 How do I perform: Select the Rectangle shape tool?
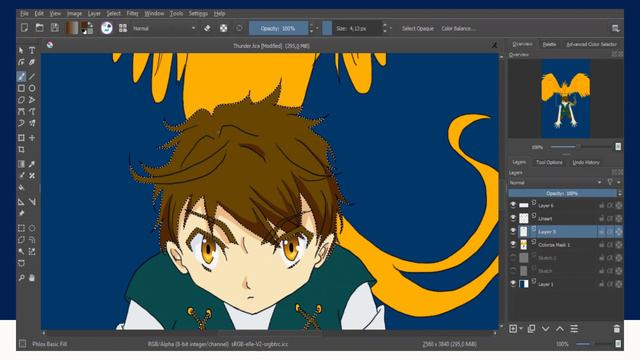[21, 88]
